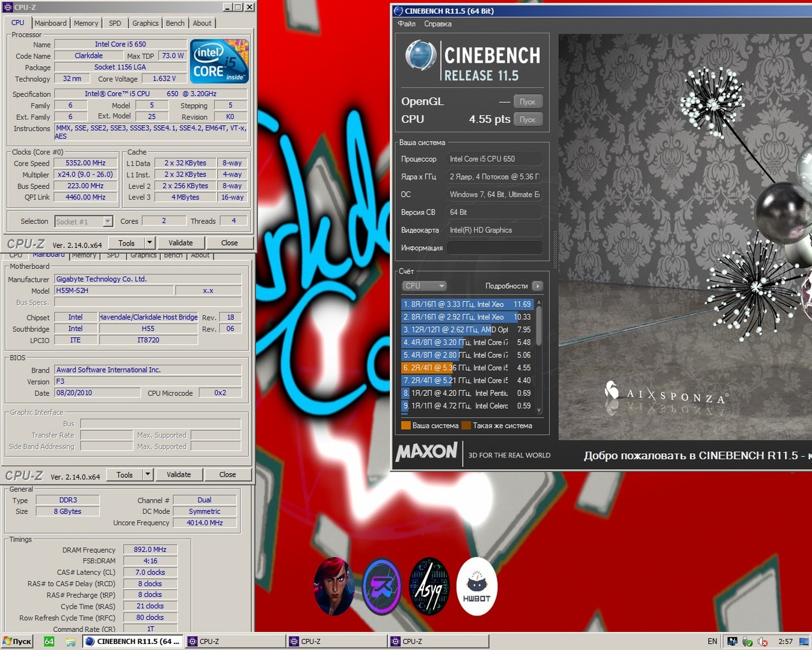The height and width of the screenshot is (650, 812).
Task: Open the About tab in top CPU-Z window
Action: coord(202,23)
